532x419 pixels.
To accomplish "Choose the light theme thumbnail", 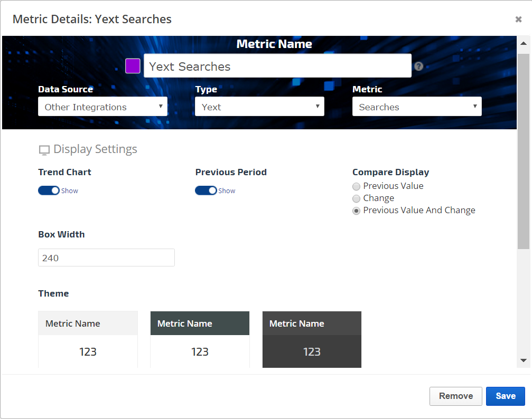I will tap(88, 339).
